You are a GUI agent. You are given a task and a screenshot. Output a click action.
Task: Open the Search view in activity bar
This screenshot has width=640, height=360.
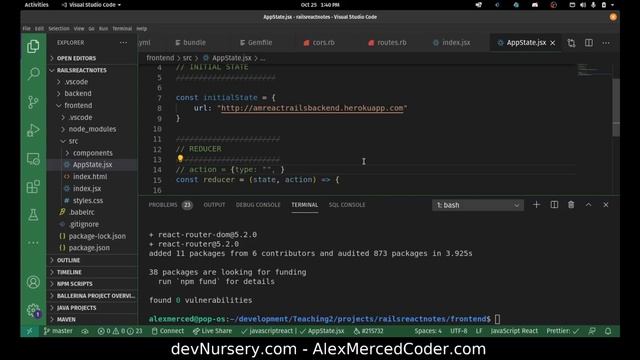[x=33, y=74]
